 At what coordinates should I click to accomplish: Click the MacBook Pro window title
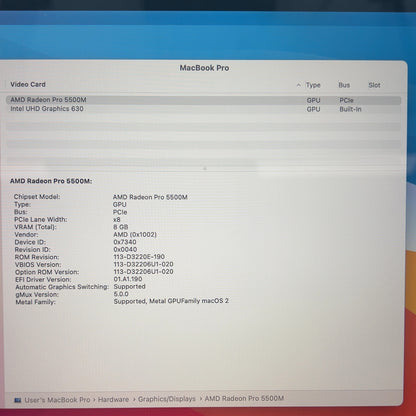(x=204, y=68)
